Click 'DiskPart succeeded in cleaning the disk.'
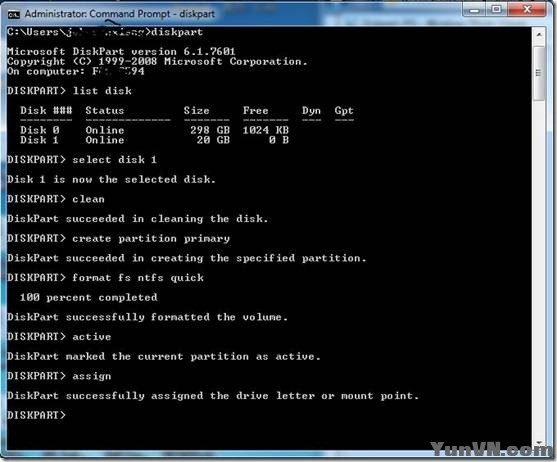 click(137, 219)
